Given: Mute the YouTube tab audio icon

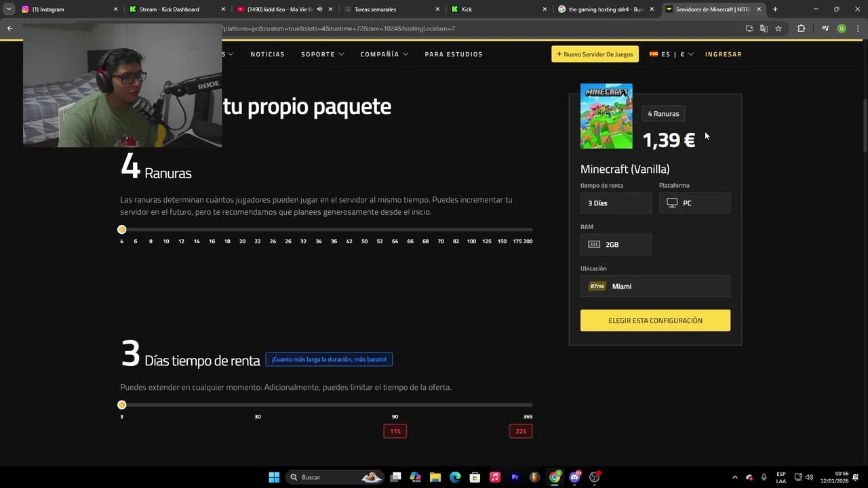Looking at the screenshot, I should [x=319, y=9].
